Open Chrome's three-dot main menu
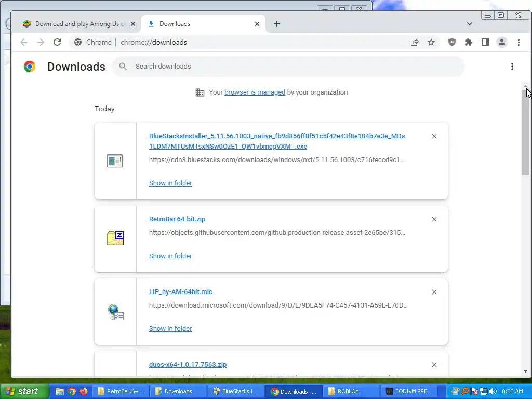The image size is (532, 399). click(518, 42)
